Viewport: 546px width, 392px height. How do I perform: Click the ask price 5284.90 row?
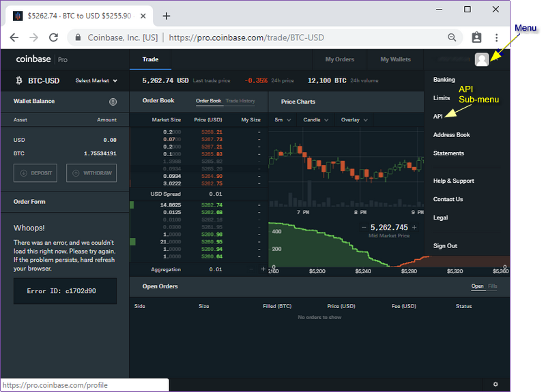point(199,176)
